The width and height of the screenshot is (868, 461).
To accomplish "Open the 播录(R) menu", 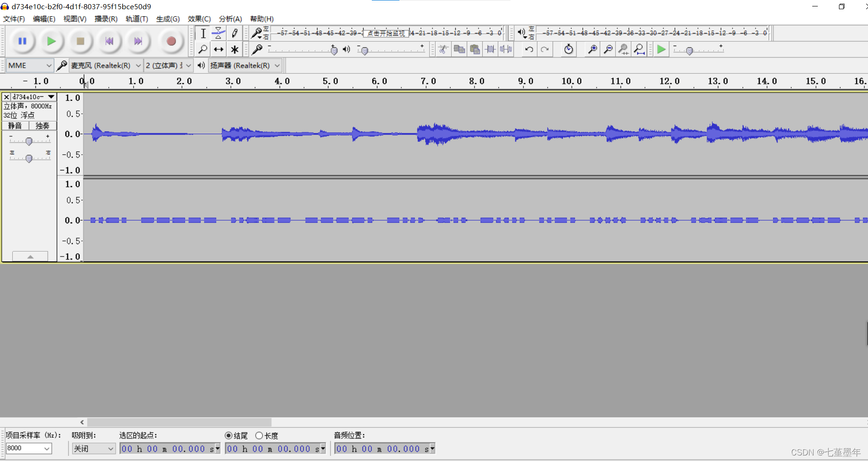I will [x=106, y=19].
